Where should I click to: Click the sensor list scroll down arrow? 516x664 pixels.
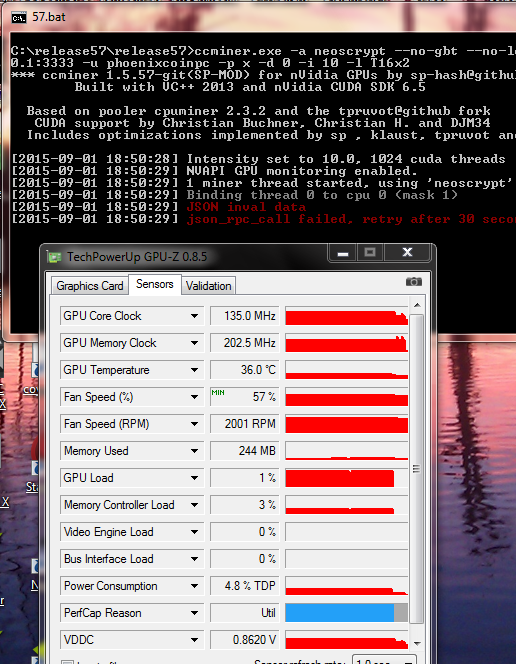(417, 644)
